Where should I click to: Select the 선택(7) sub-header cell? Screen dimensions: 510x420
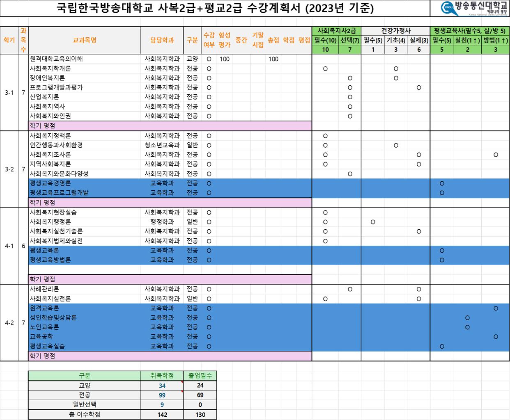[x=350, y=40]
